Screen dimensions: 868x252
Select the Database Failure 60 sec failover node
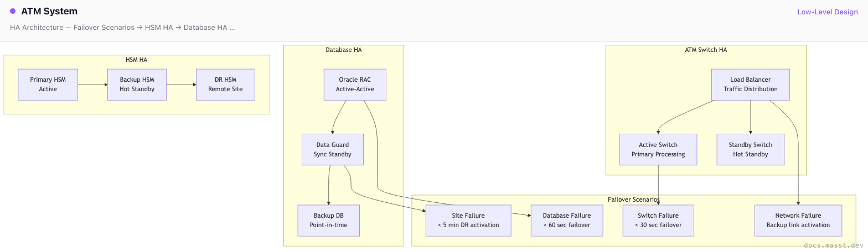[567, 221]
